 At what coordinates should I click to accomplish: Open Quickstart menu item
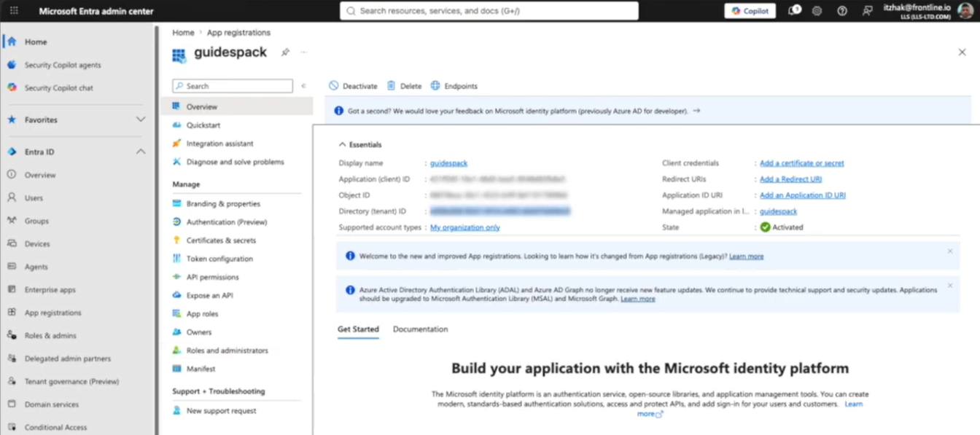coord(203,125)
